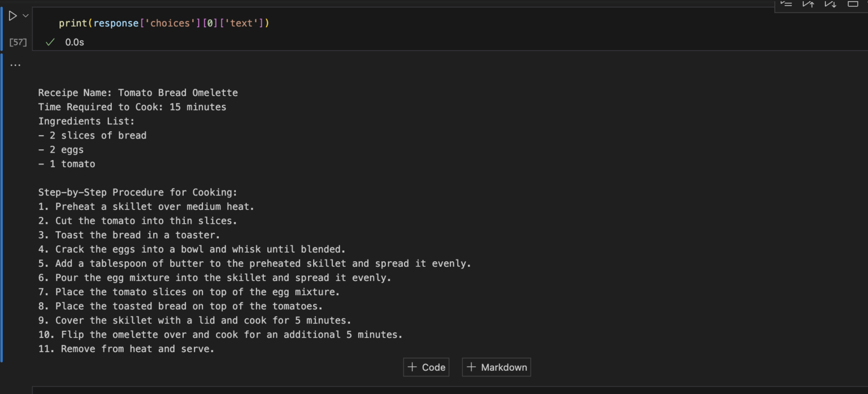The height and width of the screenshot is (394, 868).
Task: Click the blue cell selection bar
Action: [1, 25]
